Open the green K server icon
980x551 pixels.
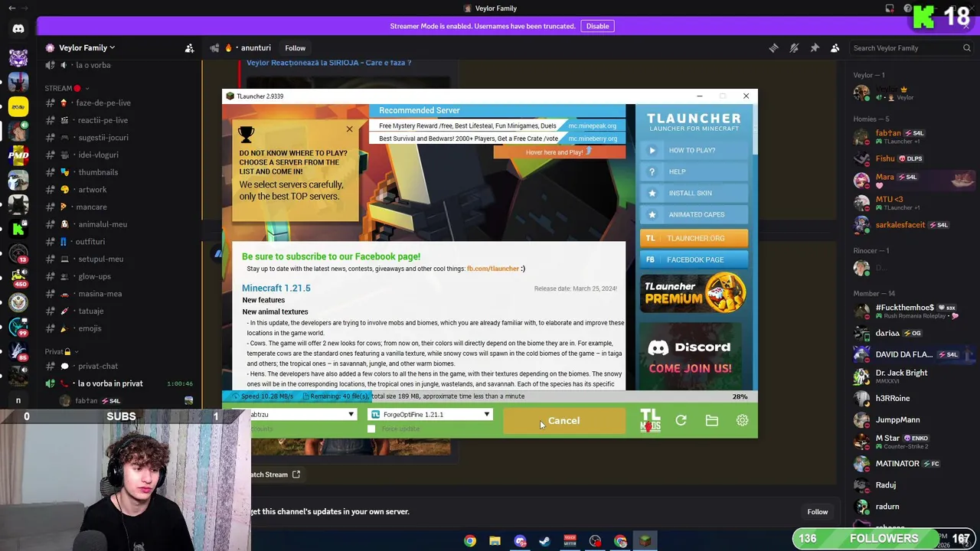pos(18,228)
